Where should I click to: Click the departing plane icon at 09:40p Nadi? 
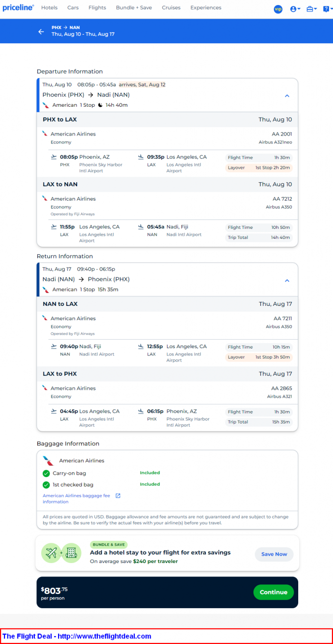click(x=54, y=347)
